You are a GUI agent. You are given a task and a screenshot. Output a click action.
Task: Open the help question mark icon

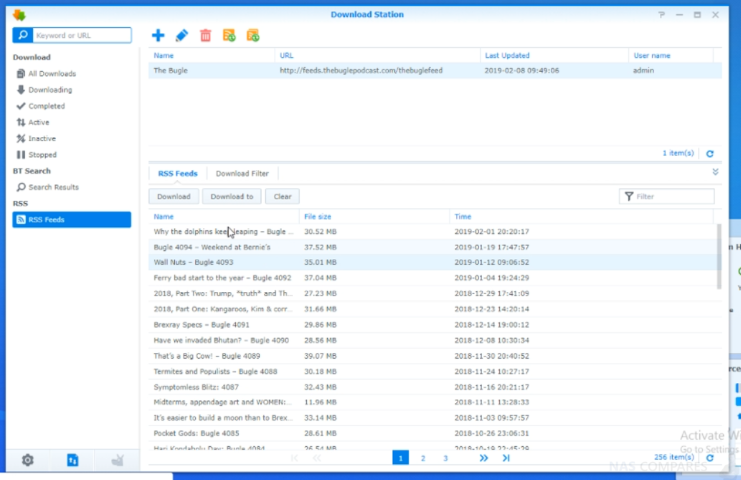(662, 15)
